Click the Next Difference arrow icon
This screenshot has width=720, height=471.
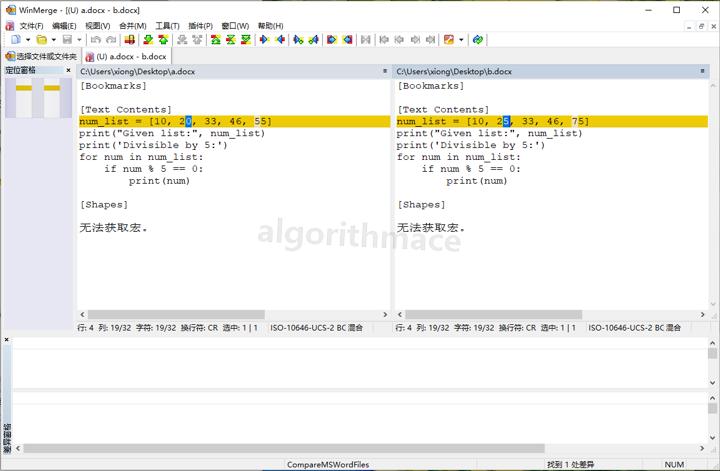(x=148, y=40)
